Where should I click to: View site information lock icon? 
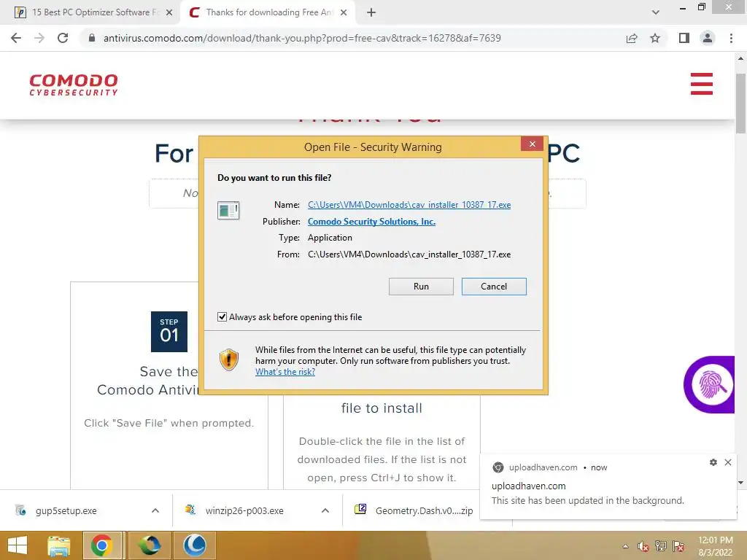point(92,38)
